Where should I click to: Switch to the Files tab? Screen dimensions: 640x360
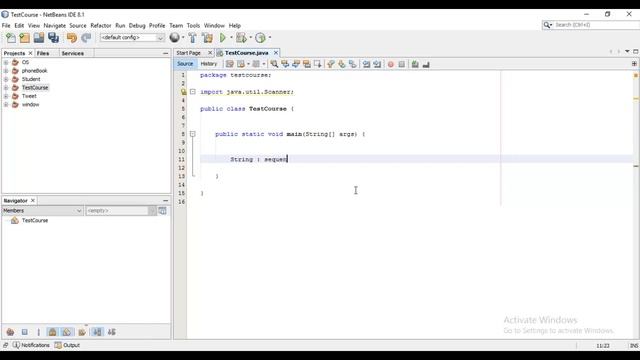43,53
